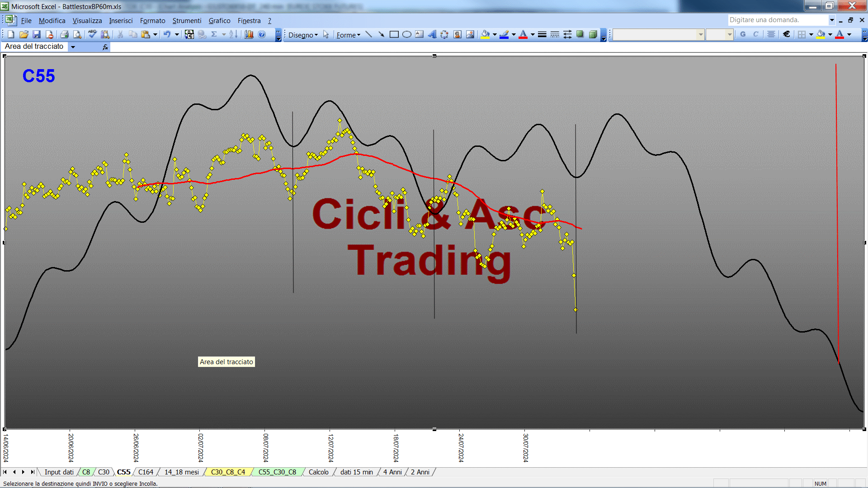Click the Sort ascending A-Z icon
Screen dimensions: 868x488
(x=233, y=34)
